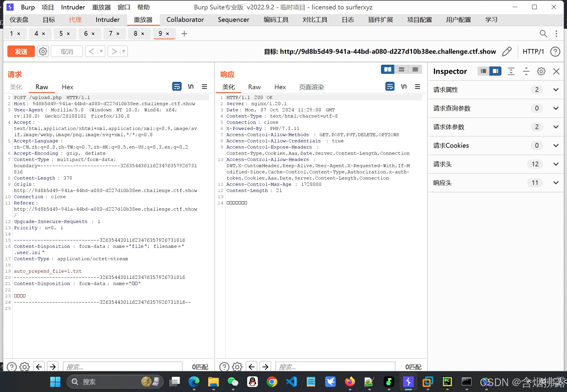
Task: Switch to the Collaborator tab
Action: [185, 20]
